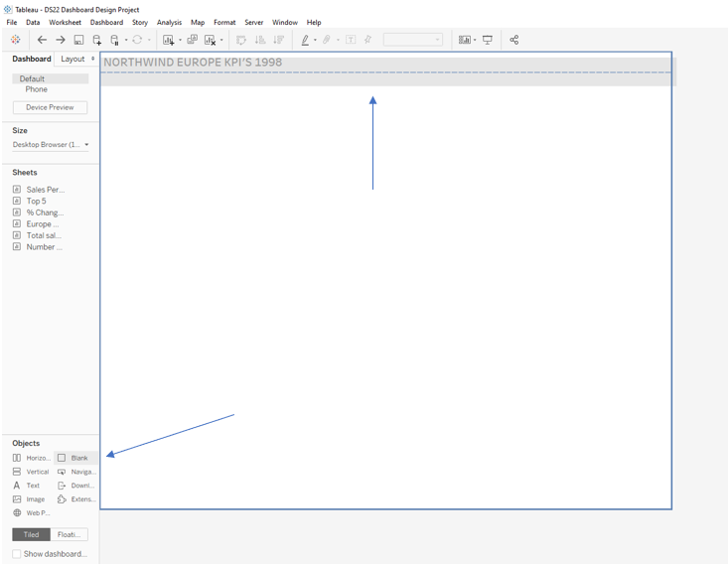This screenshot has height=564, width=728.
Task: Select the Web Page object
Action: coord(31,513)
